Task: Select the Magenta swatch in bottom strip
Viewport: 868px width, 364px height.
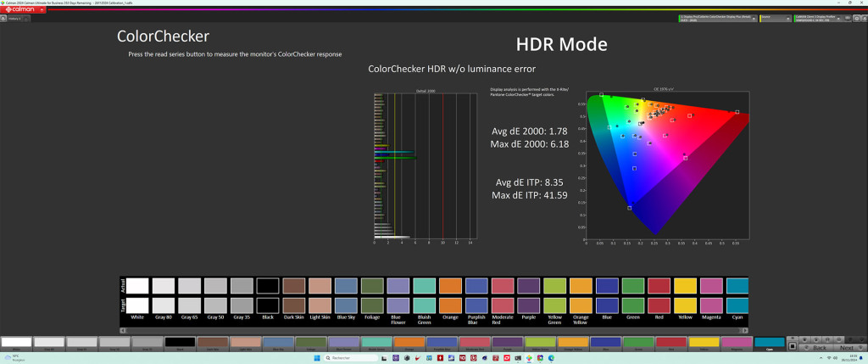Action: tap(737, 343)
